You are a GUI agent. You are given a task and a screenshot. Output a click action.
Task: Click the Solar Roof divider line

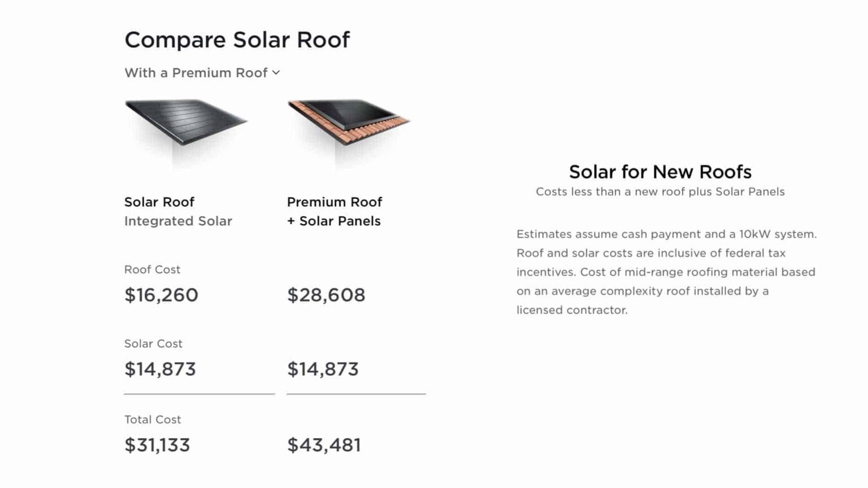point(199,393)
